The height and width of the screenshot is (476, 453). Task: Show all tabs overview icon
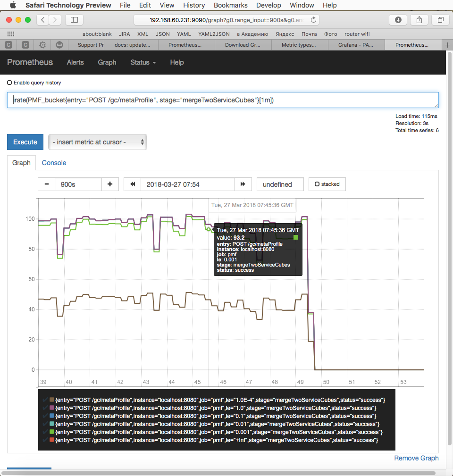(441, 20)
